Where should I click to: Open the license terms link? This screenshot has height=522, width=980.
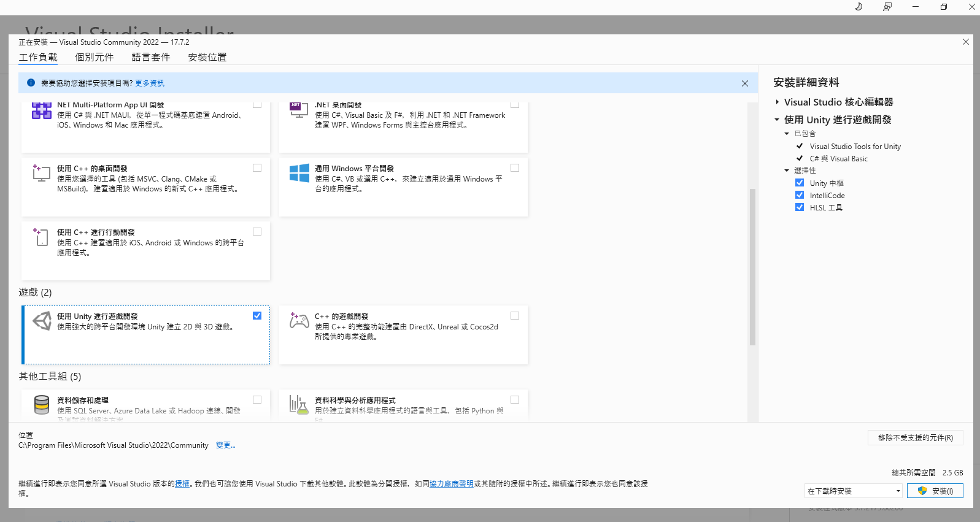point(182,483)
